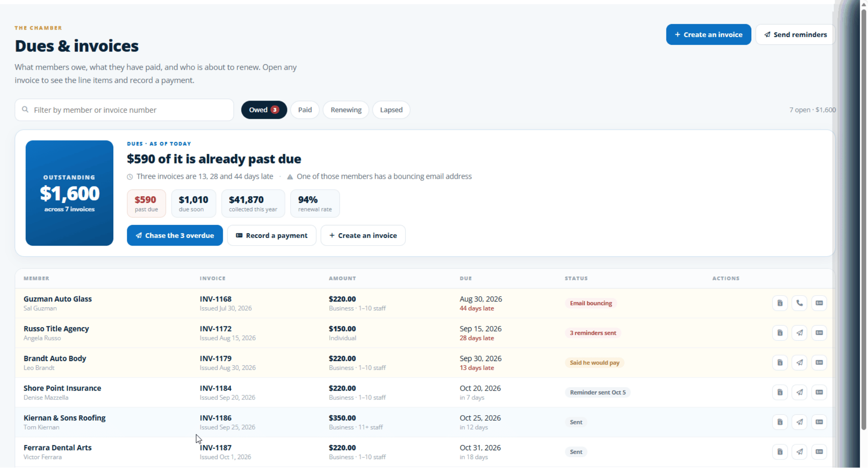The height and width of the screenshot is (468, 868).
Task: Send a reminder to Brandt Auto Body via paper plane icon
Action: point(799,363)
